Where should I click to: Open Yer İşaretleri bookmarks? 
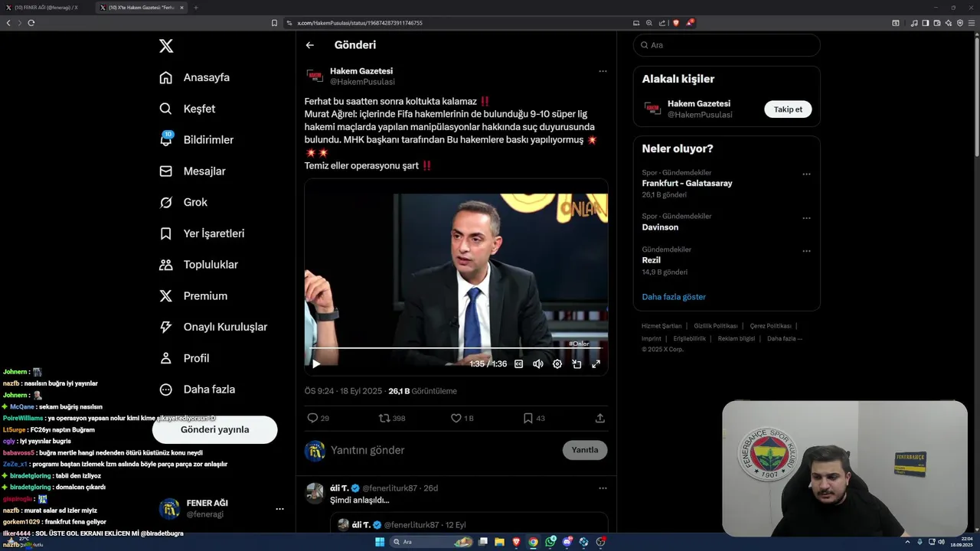201,233
